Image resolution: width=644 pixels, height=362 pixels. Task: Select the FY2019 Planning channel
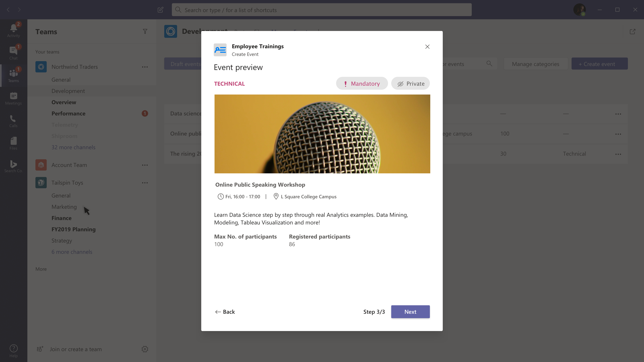(73, 229)
